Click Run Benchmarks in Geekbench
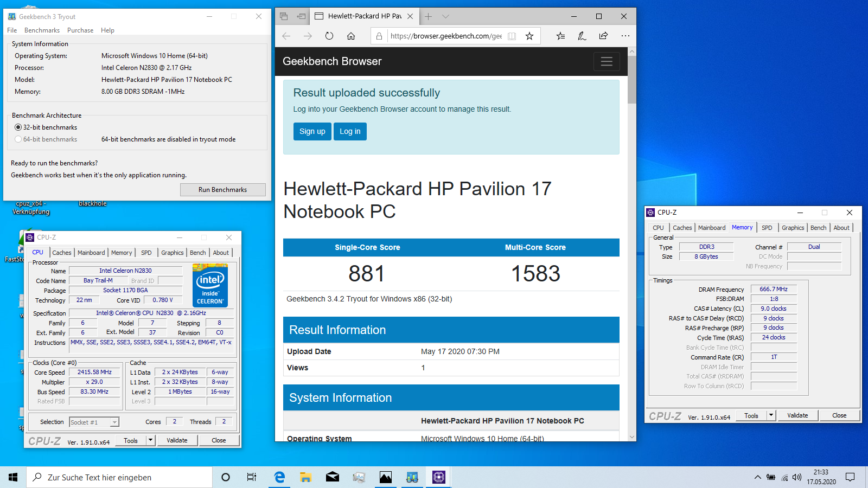 pyautogui.click(x=223, y=190)
